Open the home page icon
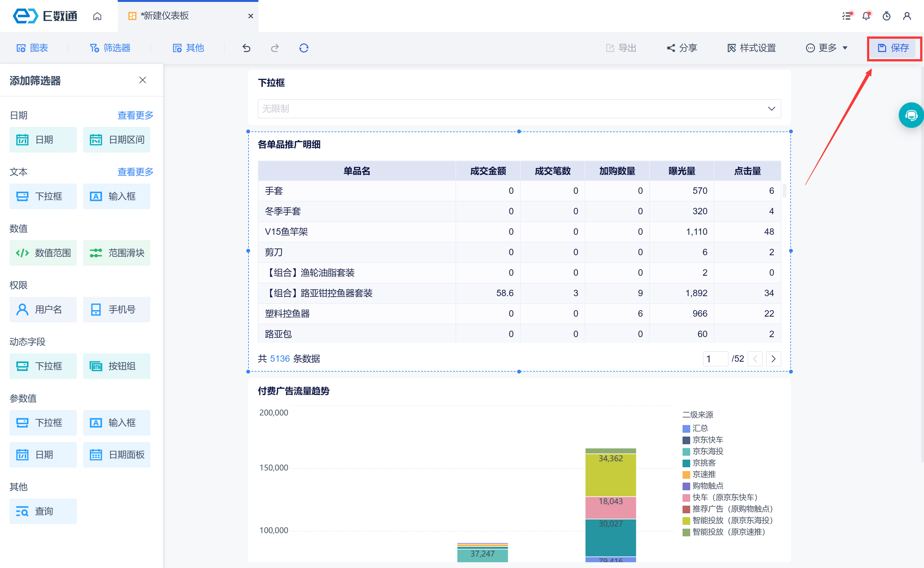This screenshot has height=568, width=924. click(x=97, y=16)
